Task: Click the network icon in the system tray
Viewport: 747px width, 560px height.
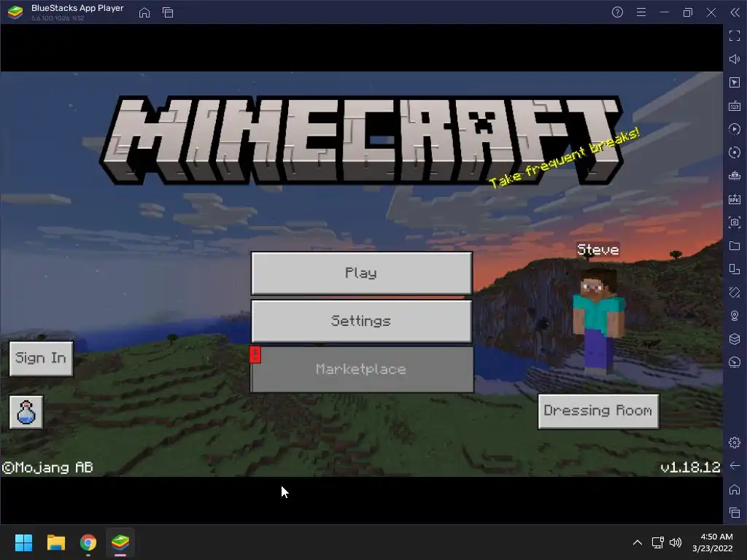Action: coord(658,542)
